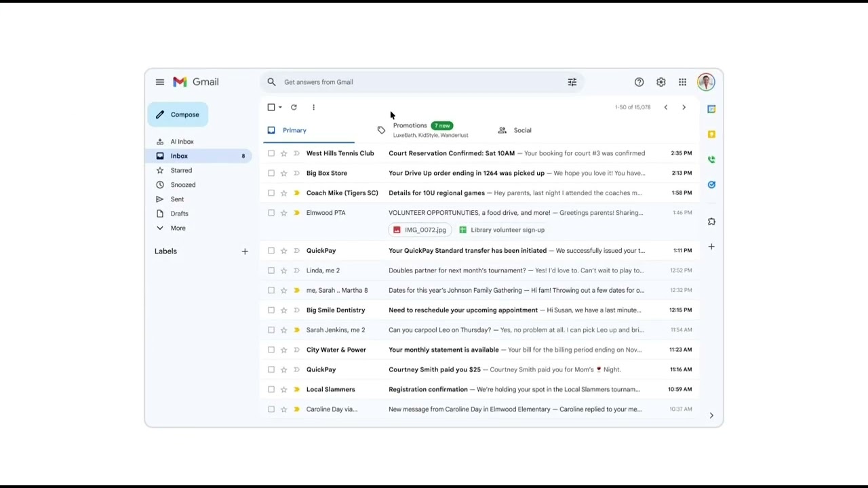Open the green phone side panel icon
This screenshot has width=868, height=488.
tap(711, 159)
